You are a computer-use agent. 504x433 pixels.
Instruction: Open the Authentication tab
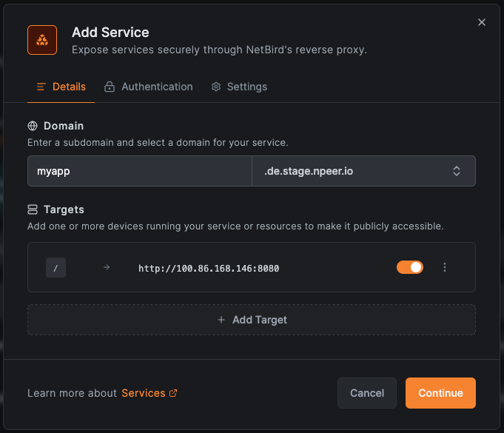pos(148,87)
